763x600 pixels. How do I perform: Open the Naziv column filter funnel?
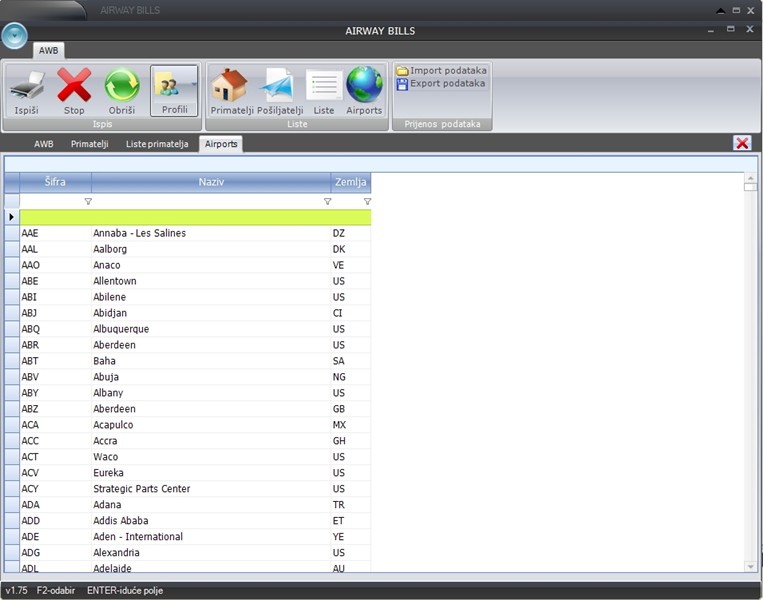tap(327, 201)
